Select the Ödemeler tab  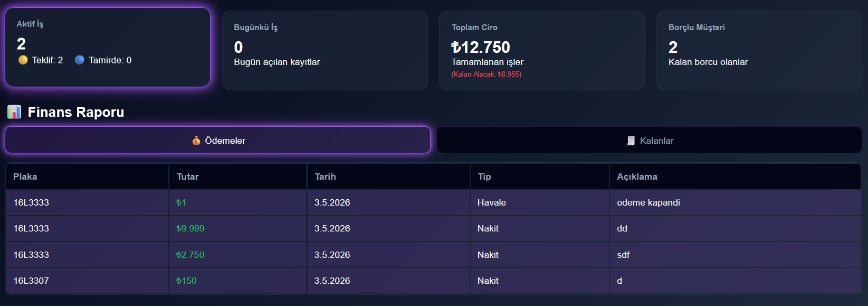(217, 140)
